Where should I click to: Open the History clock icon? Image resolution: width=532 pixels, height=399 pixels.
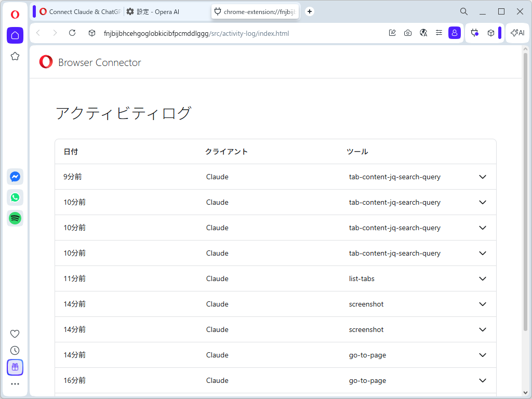click(x=15, y=350)
